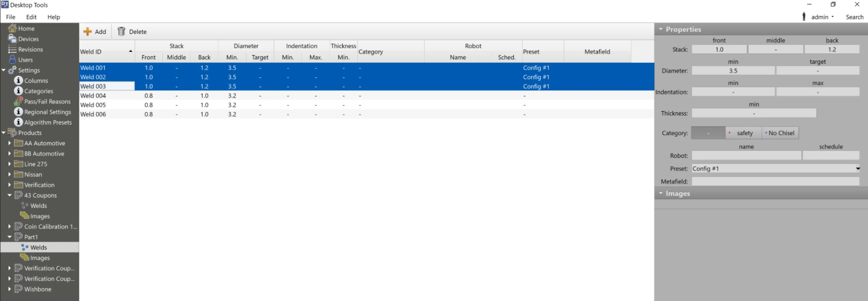Viewport: 868px width, 301px height.
Task: Click the Metafield input field
Action: coord(775,181)
